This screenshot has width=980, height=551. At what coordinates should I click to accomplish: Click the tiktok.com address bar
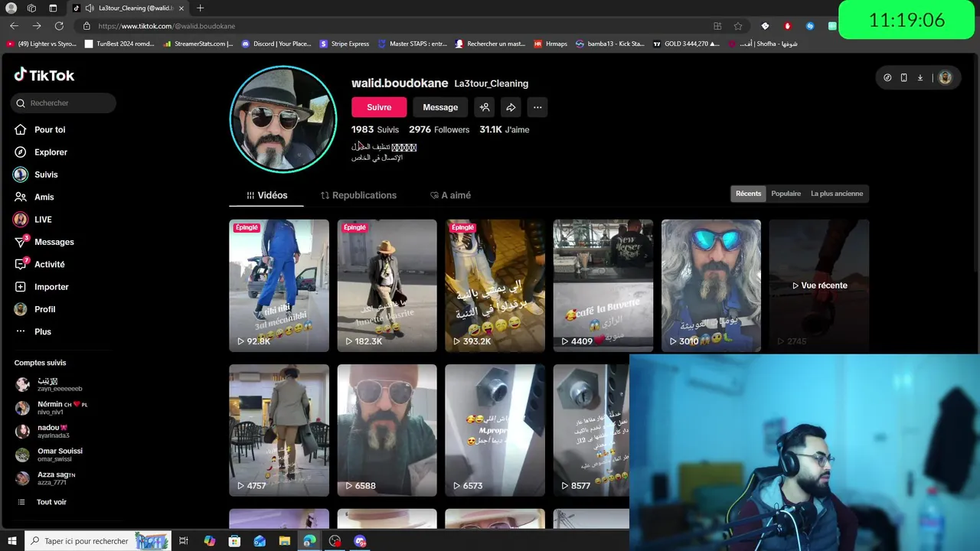[x=398, y=26]
